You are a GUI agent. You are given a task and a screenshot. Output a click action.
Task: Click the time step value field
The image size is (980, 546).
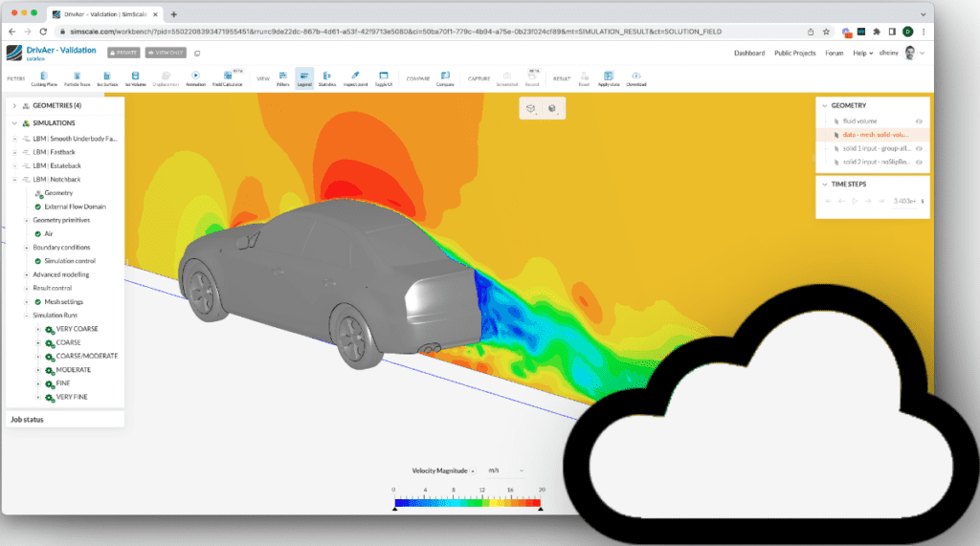(903, 201)
